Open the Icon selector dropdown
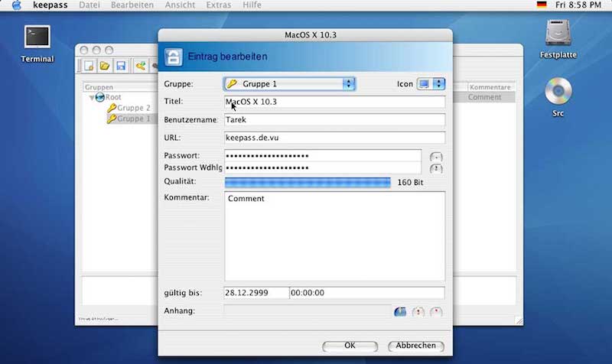Screen dimensions: 612x364 (431, 84)
